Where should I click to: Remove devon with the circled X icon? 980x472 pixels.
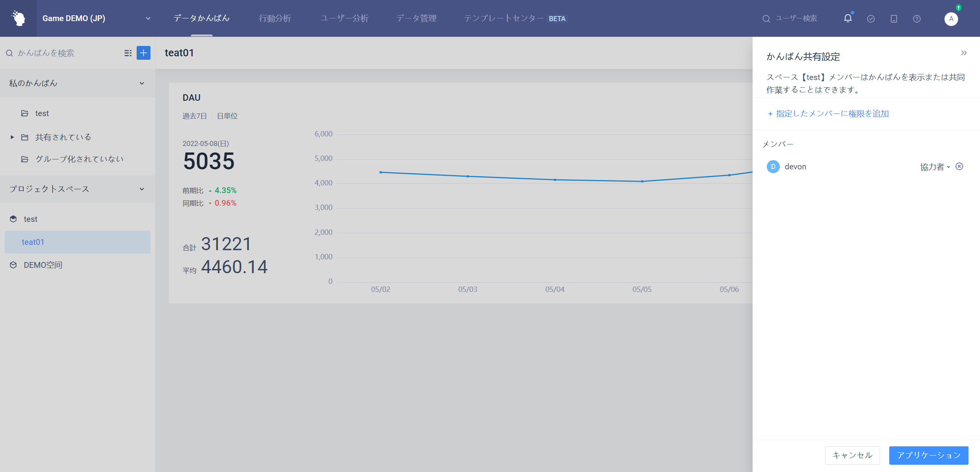point(959,166)
